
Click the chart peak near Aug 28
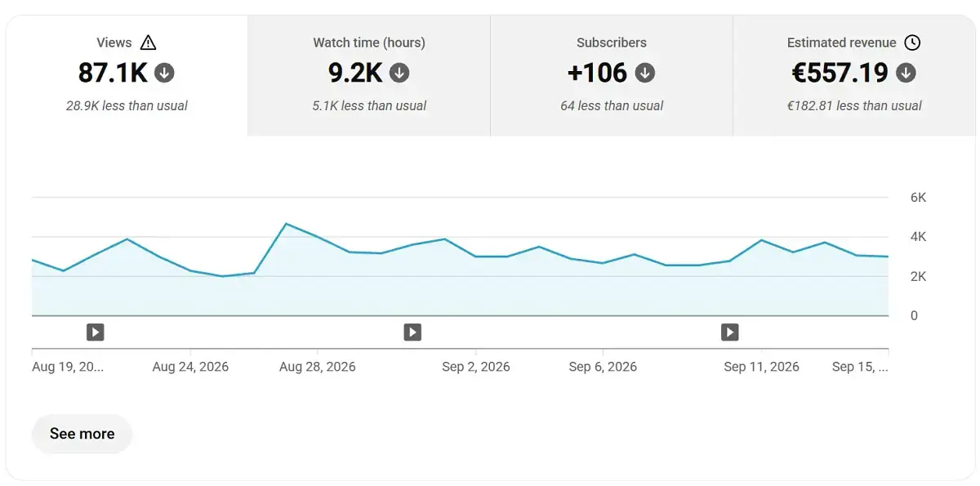(285, 224)
